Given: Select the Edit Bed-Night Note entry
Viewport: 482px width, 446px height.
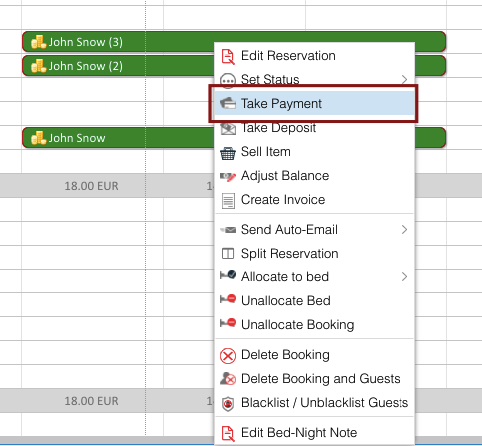Looking at the screenshot, I should pos(314,433).
